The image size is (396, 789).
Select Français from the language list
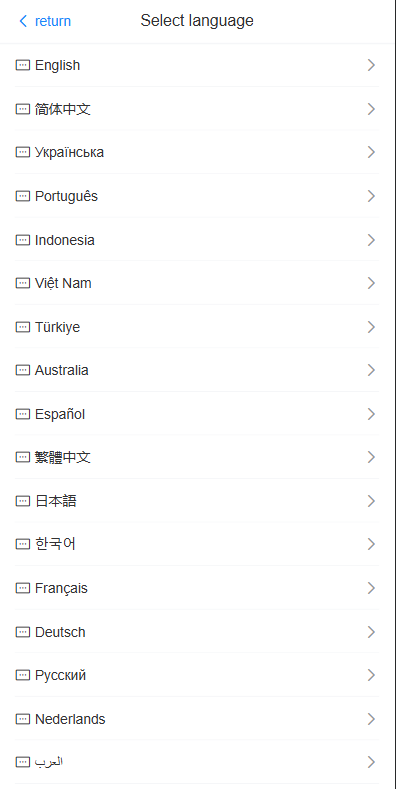point(197,588)
